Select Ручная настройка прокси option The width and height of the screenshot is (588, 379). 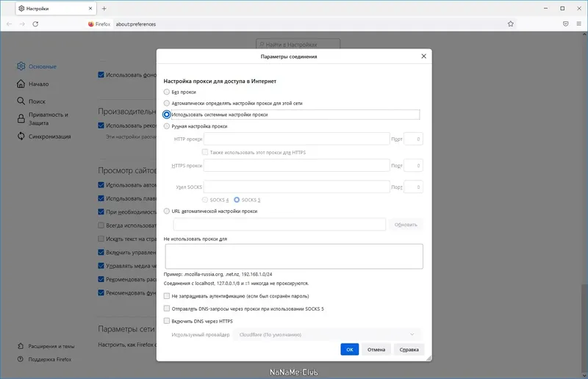[x=167, y=126]
